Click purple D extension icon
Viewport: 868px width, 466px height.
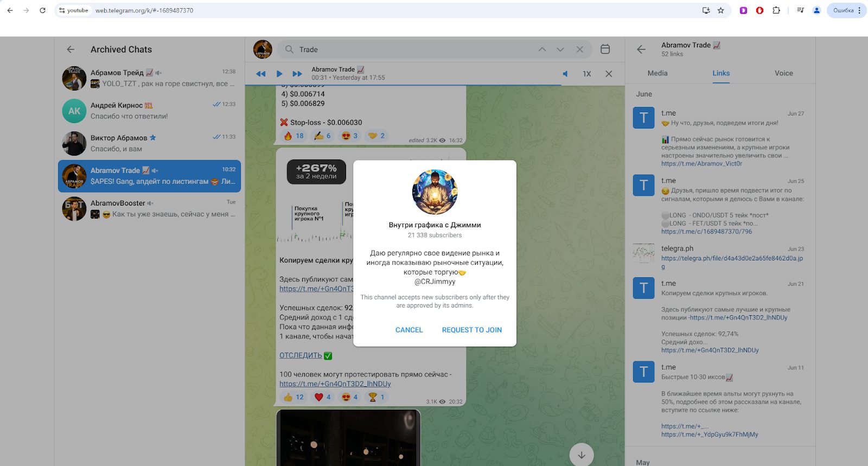[743, 10]
